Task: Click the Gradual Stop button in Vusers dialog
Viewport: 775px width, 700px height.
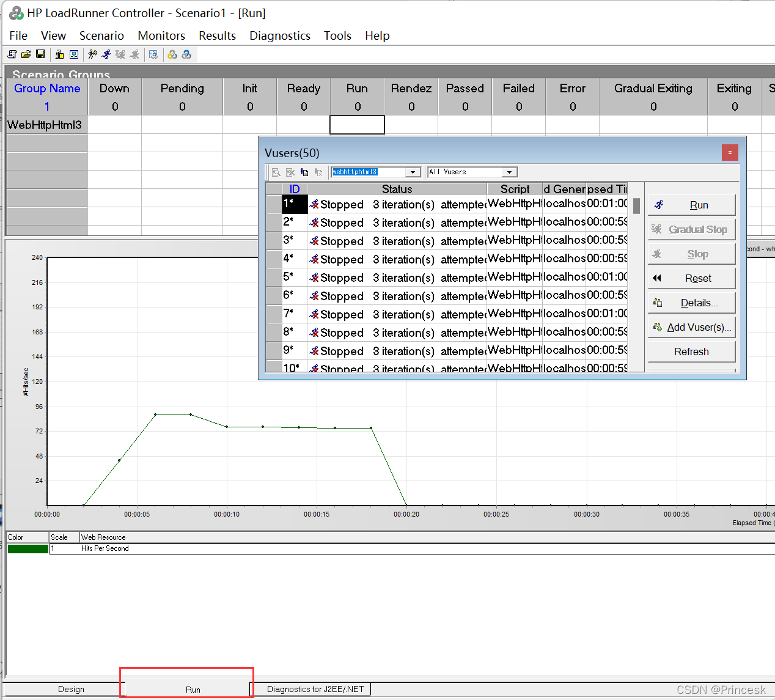Action: click(691, 229)
